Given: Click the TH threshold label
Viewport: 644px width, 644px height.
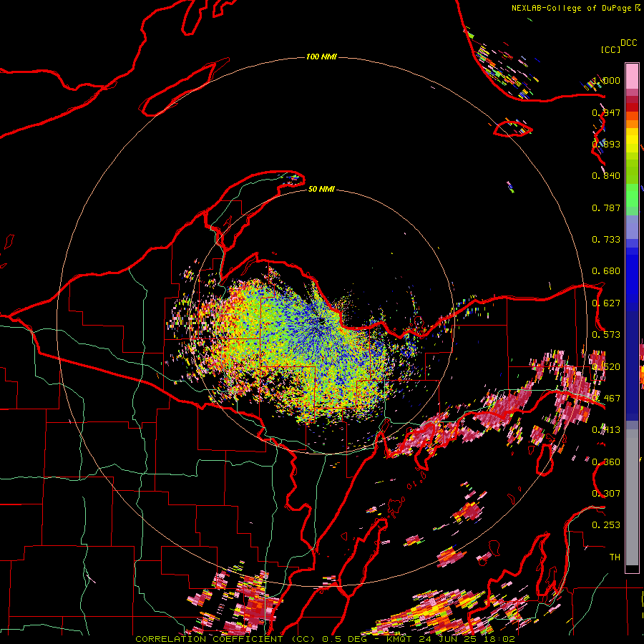Looking at the screenshot, I should pos(615,557).
